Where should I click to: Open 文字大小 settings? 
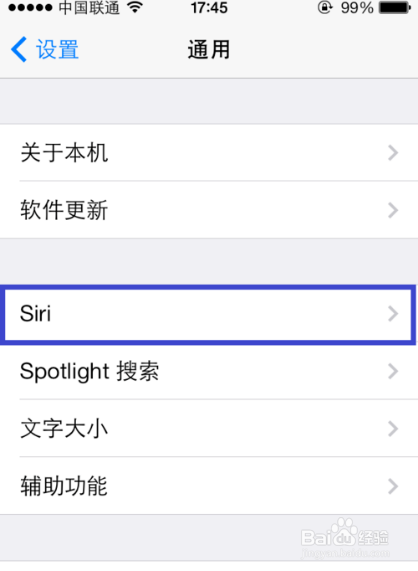tap(209, 428)
